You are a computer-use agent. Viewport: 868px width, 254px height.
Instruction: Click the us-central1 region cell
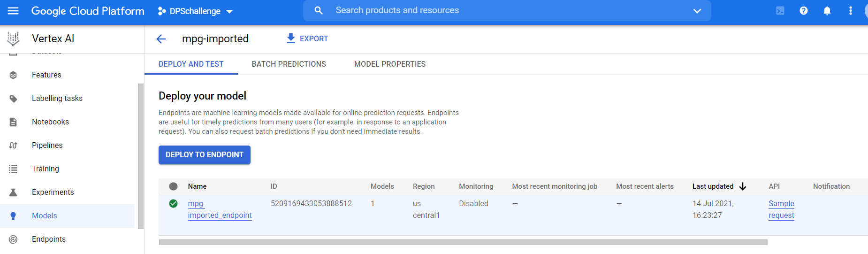[x=426, y=209]
